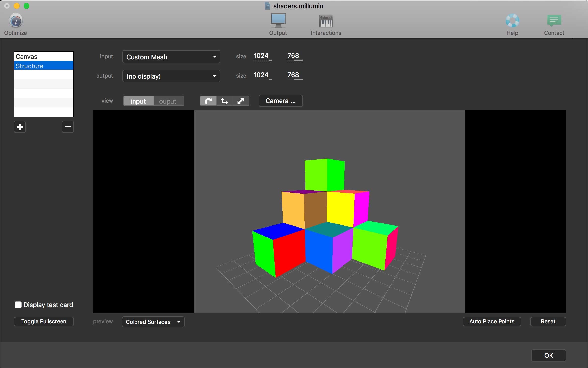
Task: Expand the Colored Surfaces preview dropdown
Action: point(178,322)
